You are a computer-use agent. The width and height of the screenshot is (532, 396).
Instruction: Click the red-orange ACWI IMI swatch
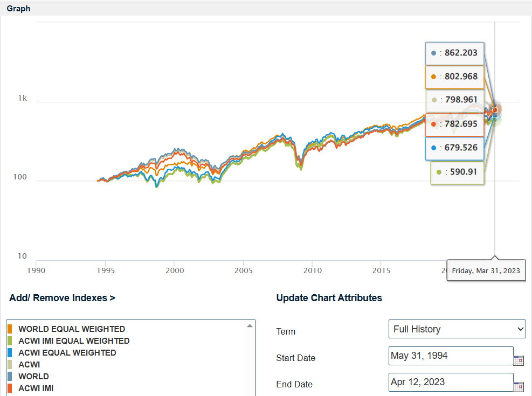10,388
